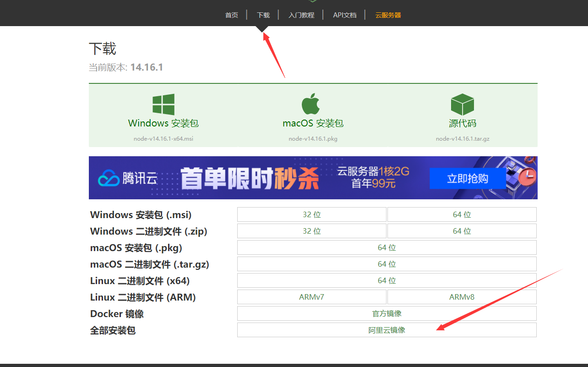This screenshot has width=588, height=367.
Task: Open the 下载 nav item
Action: tap(263, 15)
